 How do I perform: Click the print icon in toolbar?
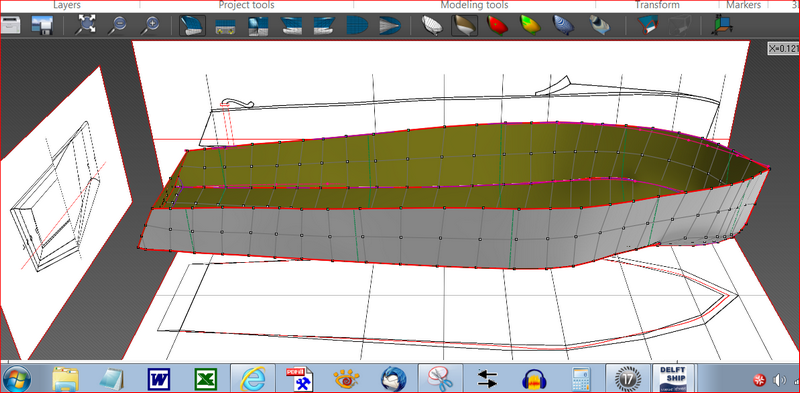click(x=10, y=24)
